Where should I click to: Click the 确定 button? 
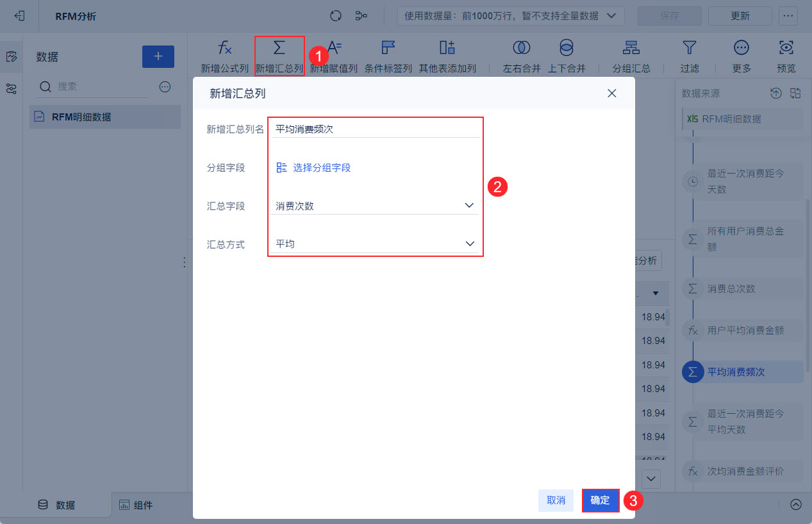coord(601,500)
